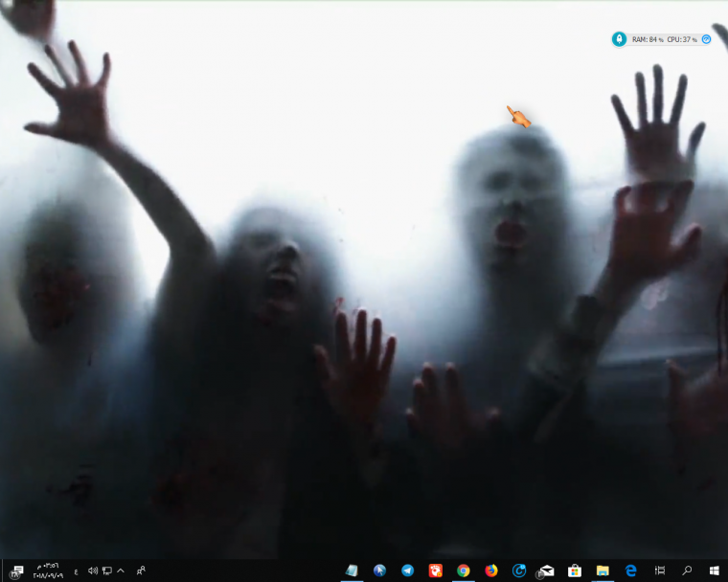The width and height of the screenshot is (728, 582).
Task: Launch Microsoft Edge from the taskbar
Action: click(x=631, y=571)
